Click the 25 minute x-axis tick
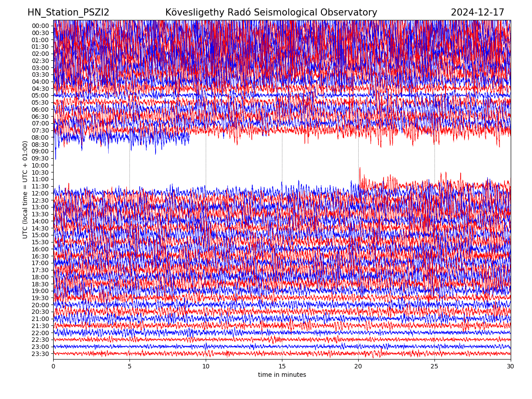The height and width of the screenshot is (399, 532). point(434,366)
